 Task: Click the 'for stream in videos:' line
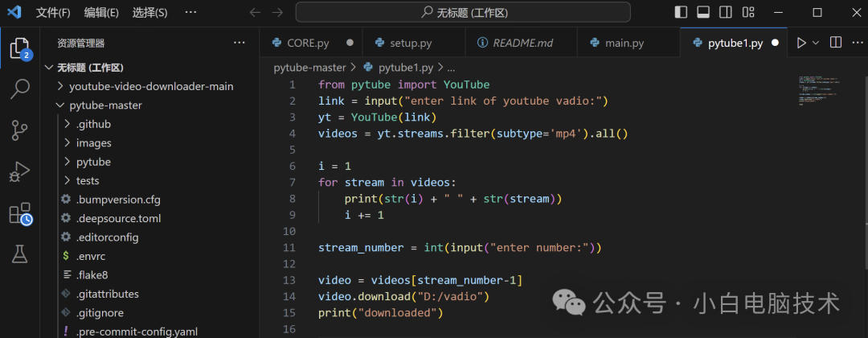[x=387, y=183]
